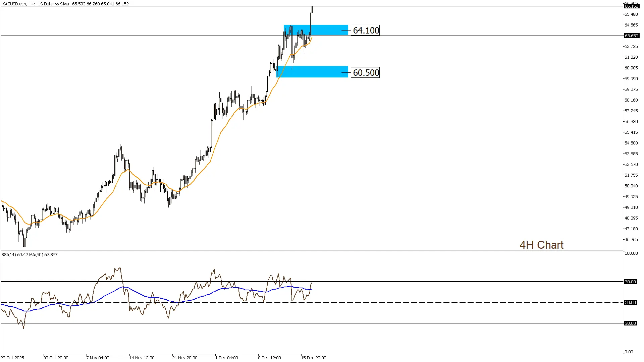Click the RSI 50.00 level tag

tap(630, 303)
